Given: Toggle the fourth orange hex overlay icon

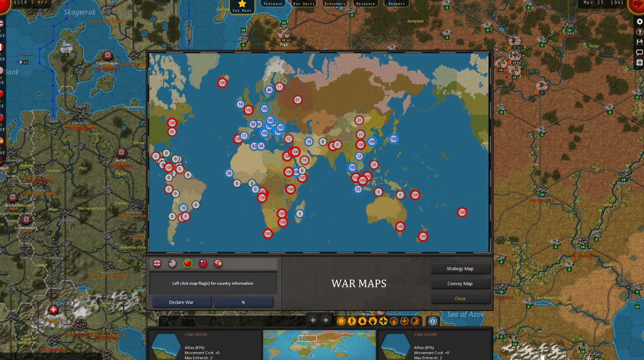Looking at the screenshot, I should [x=373, y=321].
